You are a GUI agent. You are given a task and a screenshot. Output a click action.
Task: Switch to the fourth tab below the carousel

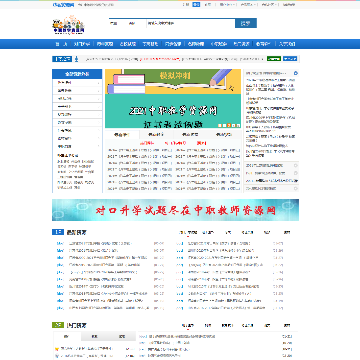coord(224,135)
